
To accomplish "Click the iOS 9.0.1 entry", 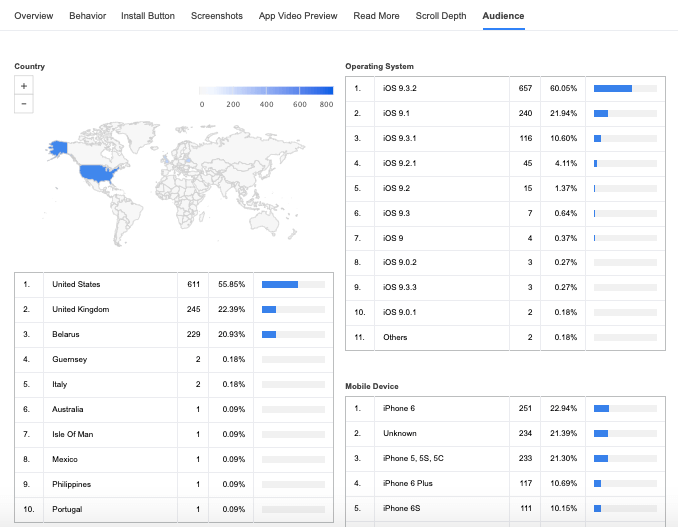I will pos(400,313).
